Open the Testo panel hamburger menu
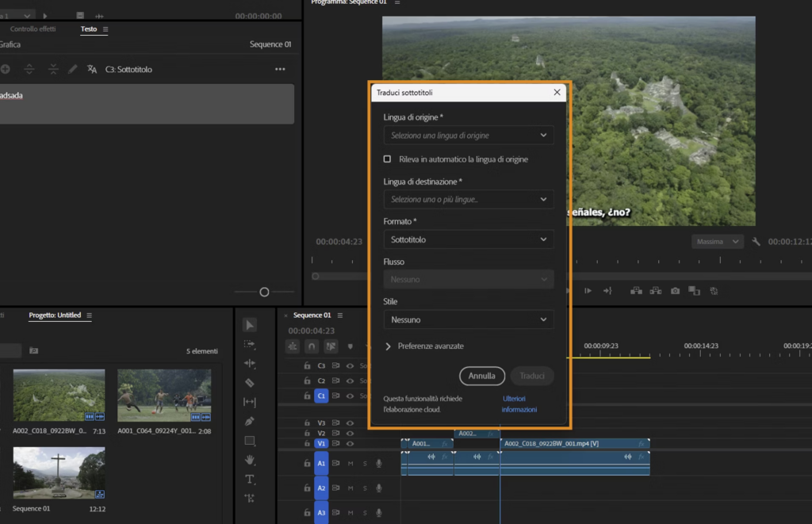 point(105,29)
